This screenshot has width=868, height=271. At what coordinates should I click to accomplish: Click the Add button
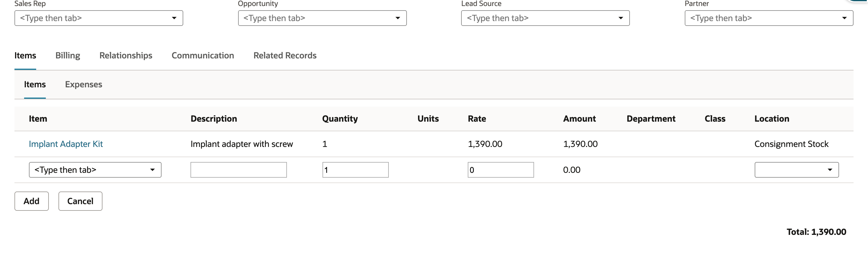32,201
